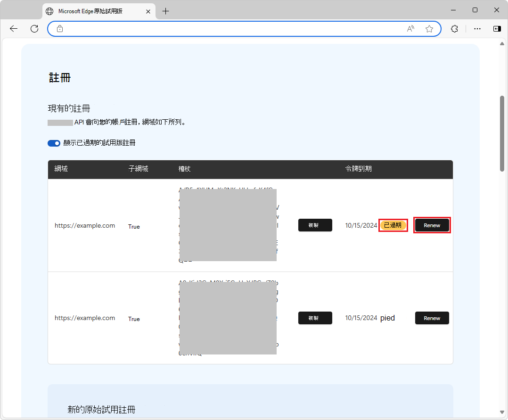Click the 已過期 expired badge

[x=393, y=225]
